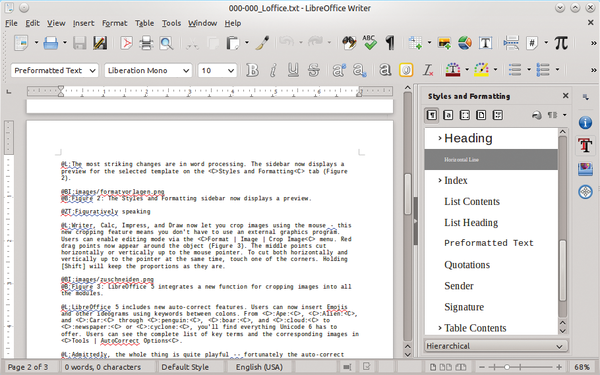The width and height of the screenshot is (600, 375).
Task: Open the Edit menu
Action: coord(33,23)
